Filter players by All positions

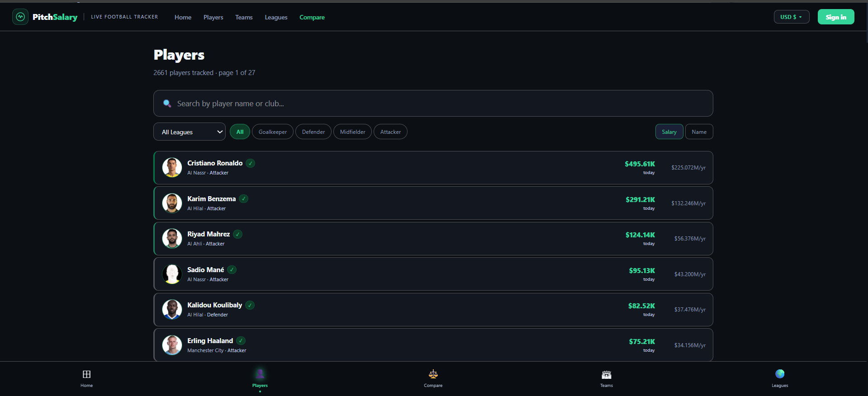pyautogui.click(x=240, y=132)
